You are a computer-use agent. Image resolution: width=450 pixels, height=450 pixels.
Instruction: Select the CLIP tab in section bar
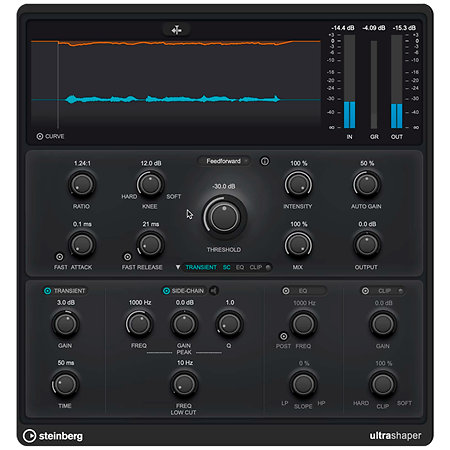256,267
